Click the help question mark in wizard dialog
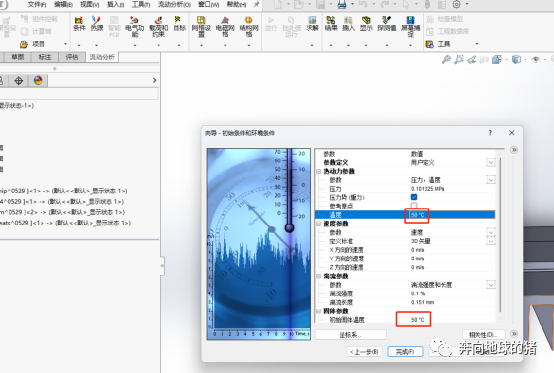Screen dimensions: 554x373 click(490, 133)
